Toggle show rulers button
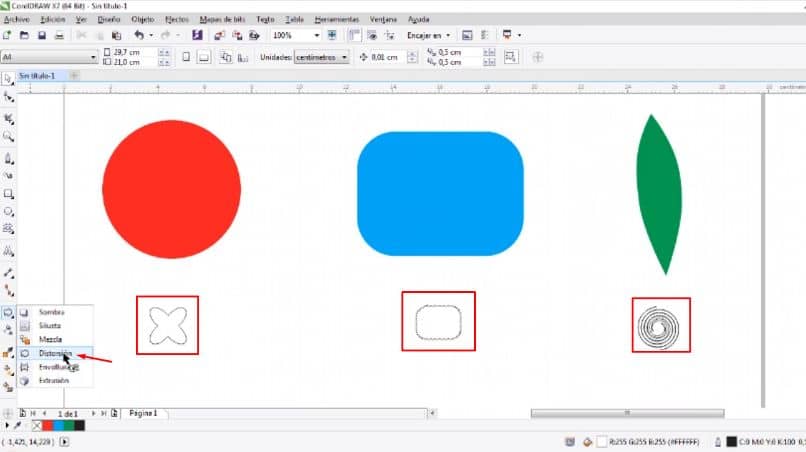 [x=354, y=35]
